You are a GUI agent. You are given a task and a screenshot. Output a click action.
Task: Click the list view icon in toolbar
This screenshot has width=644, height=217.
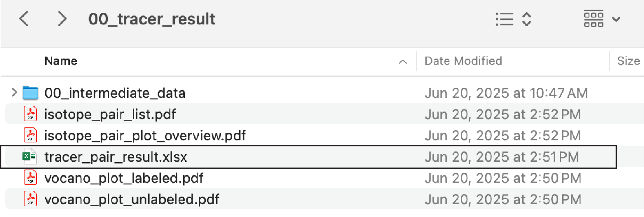[x=505, y=19]
